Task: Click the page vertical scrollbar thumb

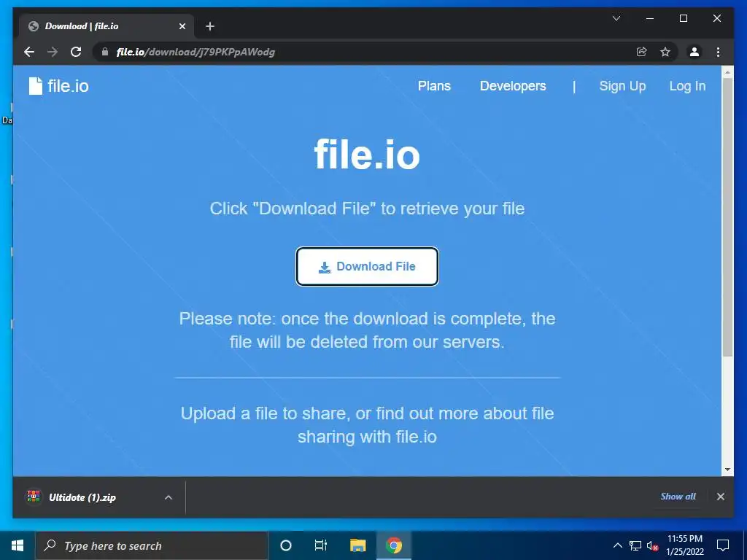Action: 727,217
